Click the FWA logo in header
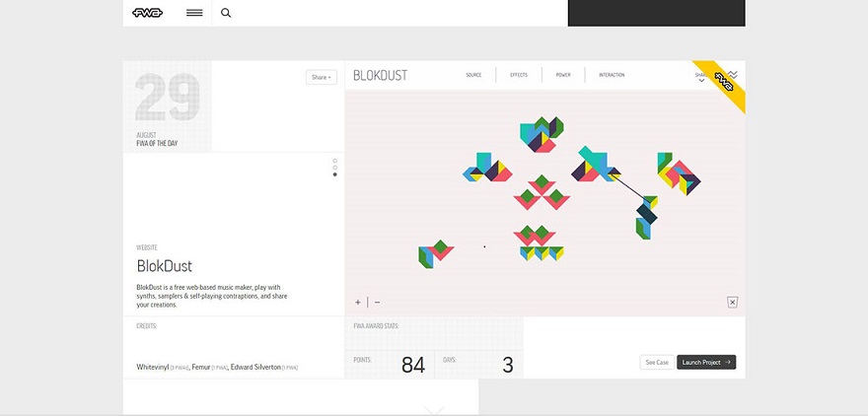The width and height of the screenshot is (868, 416). (148, 13)
